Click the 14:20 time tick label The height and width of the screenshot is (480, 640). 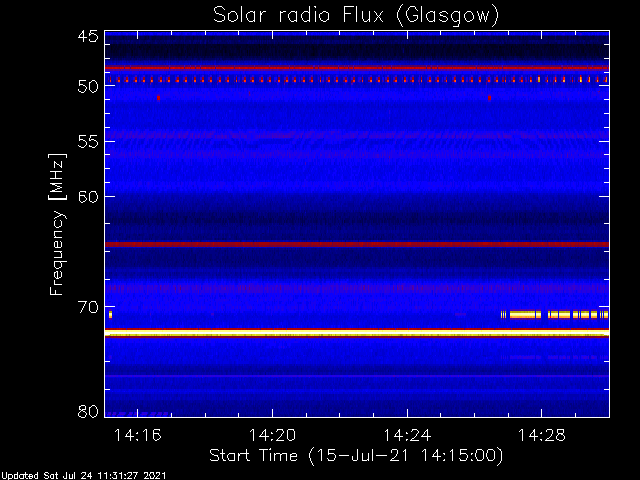click(x=272, y=435)
